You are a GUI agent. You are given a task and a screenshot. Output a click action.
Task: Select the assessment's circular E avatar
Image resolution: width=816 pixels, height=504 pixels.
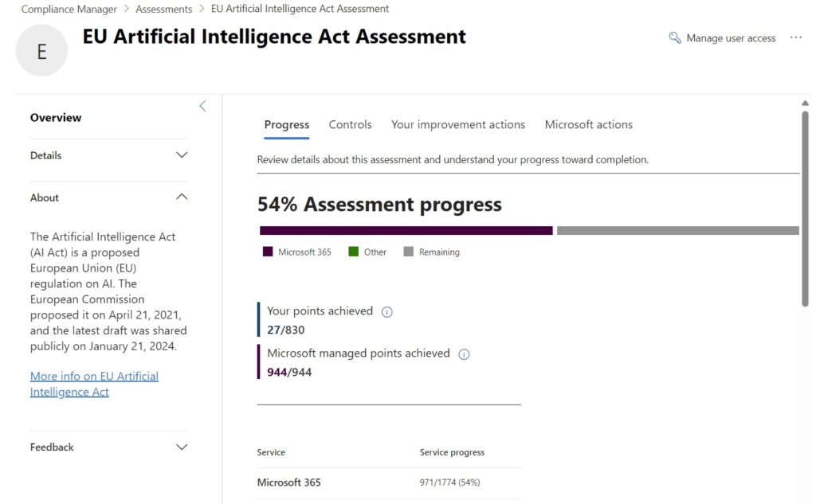pos(41,49)
